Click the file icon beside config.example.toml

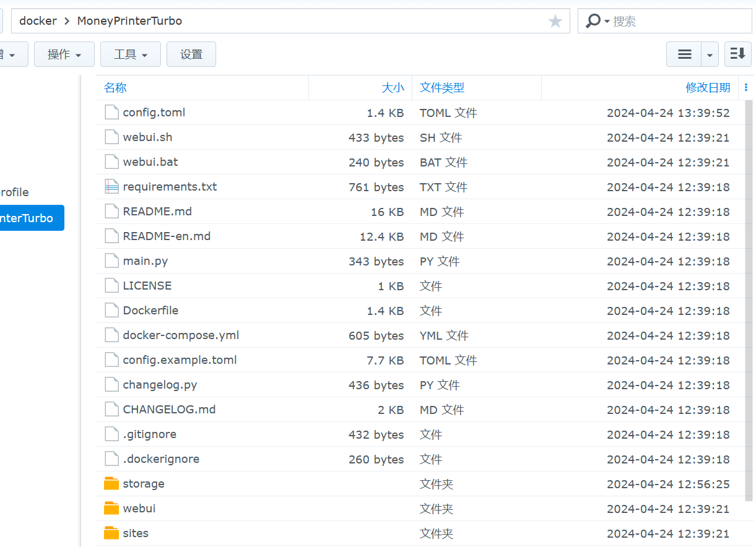click(x=111, y=360)
